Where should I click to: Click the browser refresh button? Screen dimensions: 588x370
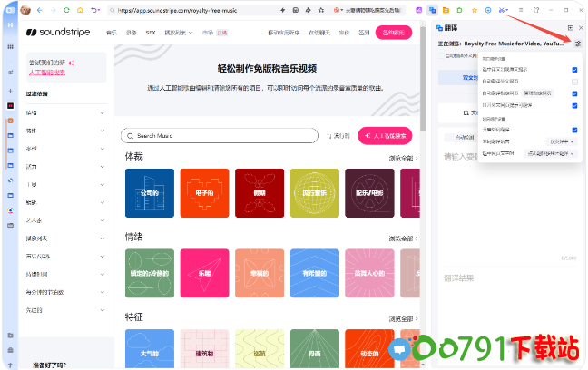pyautogui.click(x=67, y=10)
